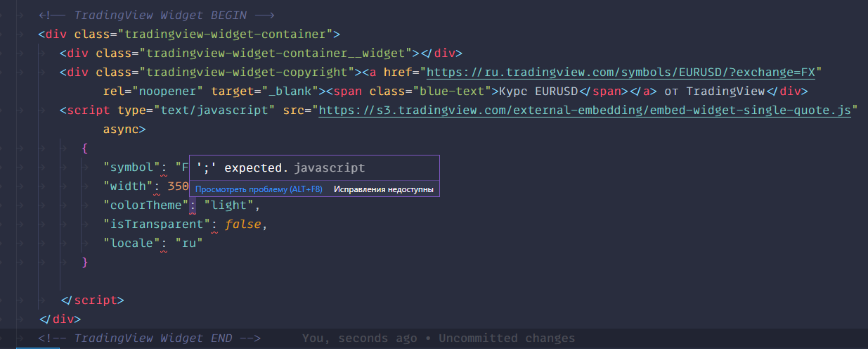The width and height of the screenshot is (868, 349).
Task: Click the "colorTheme" key
Action: click(146, 205)
